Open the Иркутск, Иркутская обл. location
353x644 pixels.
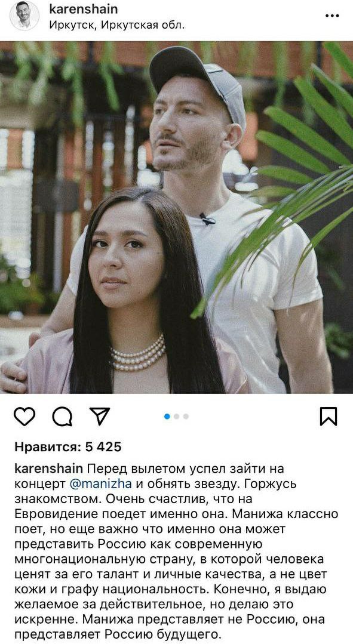pos(117,25)
